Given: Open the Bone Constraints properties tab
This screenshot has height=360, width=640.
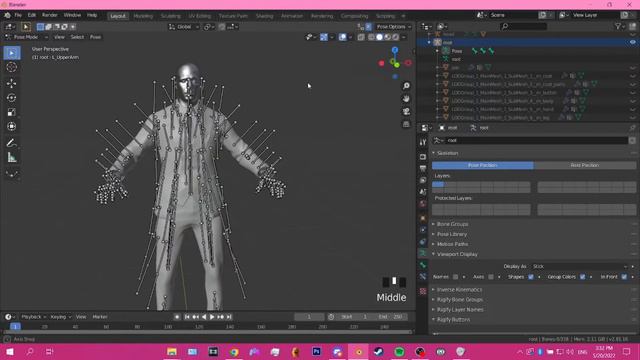Looking at the screenshot, I should pos(423,277).
